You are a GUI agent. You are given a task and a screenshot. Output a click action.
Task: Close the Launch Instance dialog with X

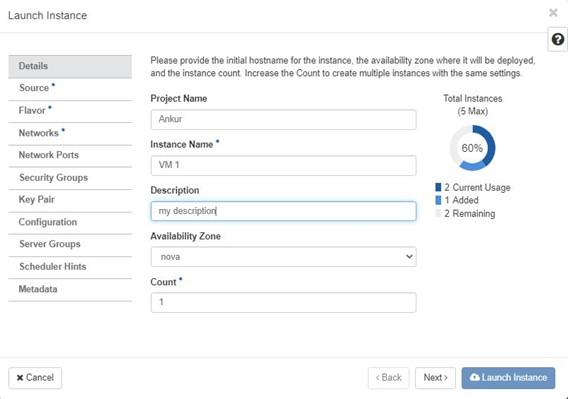click(553, 13)
